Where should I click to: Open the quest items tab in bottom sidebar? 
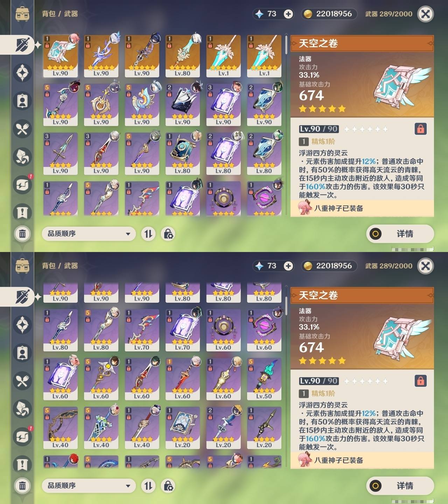tap(22, 465)
